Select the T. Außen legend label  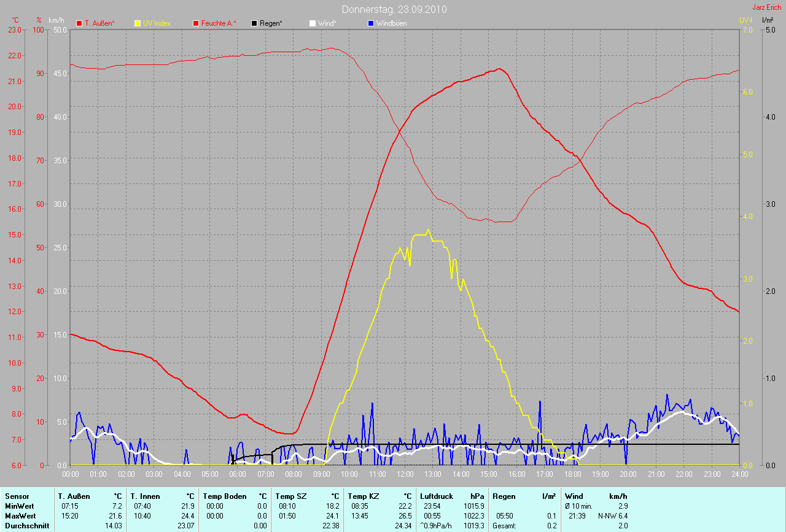click(99, 23)
